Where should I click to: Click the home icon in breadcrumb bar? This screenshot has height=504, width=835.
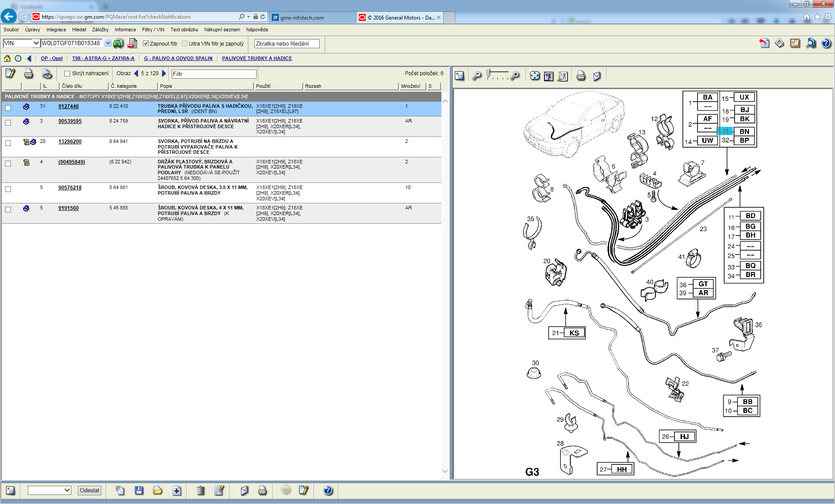7,58
